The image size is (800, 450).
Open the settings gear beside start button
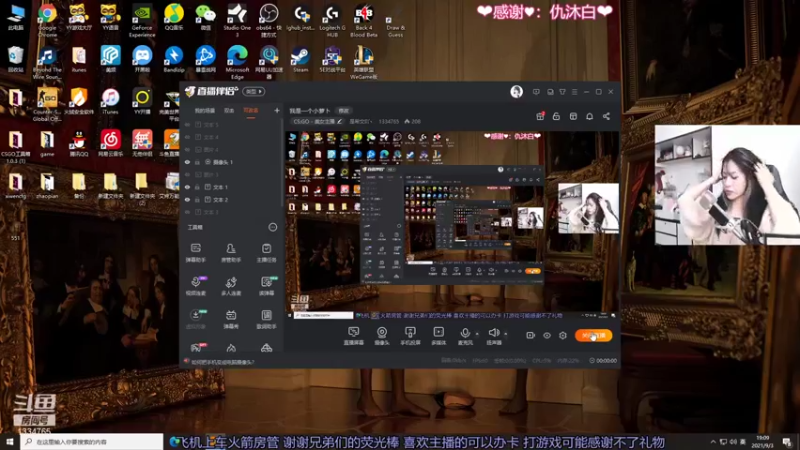point(563,335)
